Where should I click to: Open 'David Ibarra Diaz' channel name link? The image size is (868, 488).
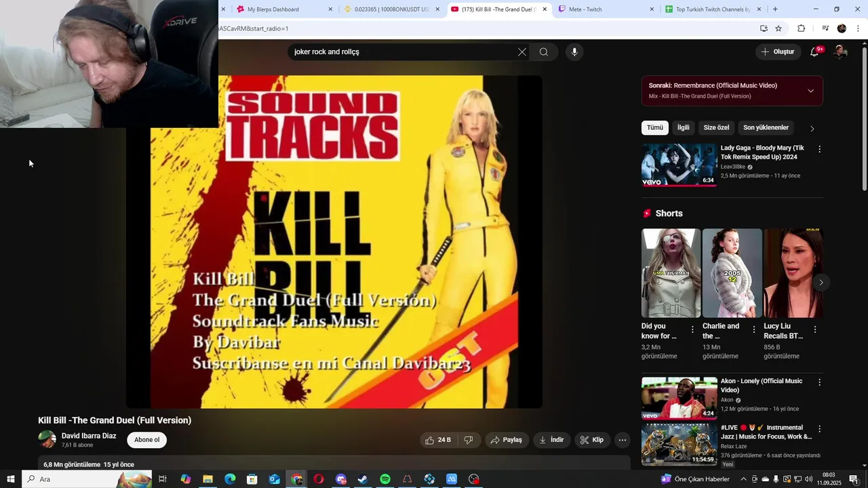coord(89,436)
